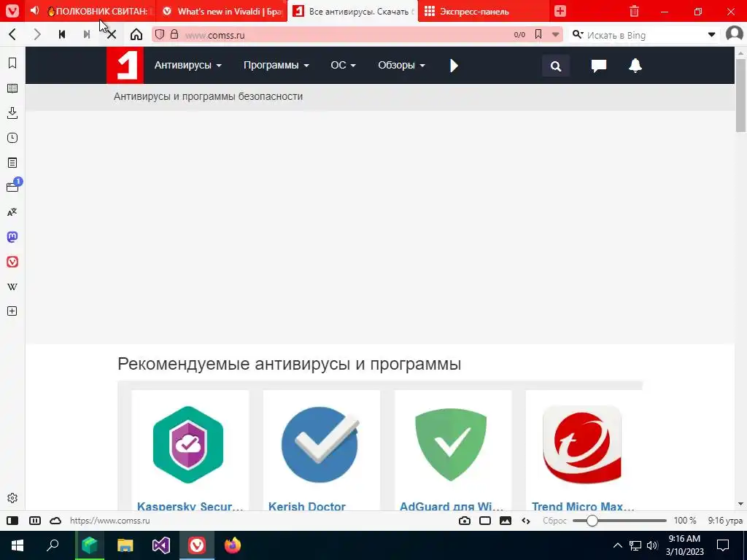This screenshot has height=560, width=747.
Task: Click the fast forward button
Action: click(x=87, y=34)
